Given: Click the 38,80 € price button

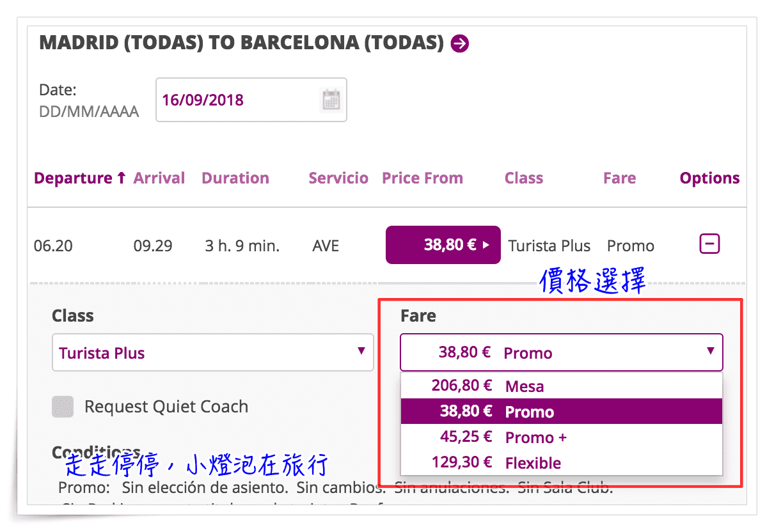Looking at the screenshot, I should 443,245.
